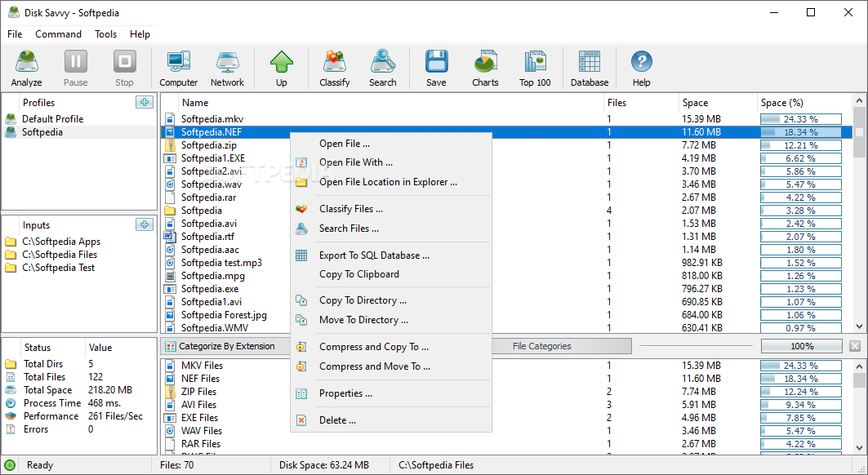Screen dimensions: 868x475
Task: Open the Help menu
Action: (140, 33)
